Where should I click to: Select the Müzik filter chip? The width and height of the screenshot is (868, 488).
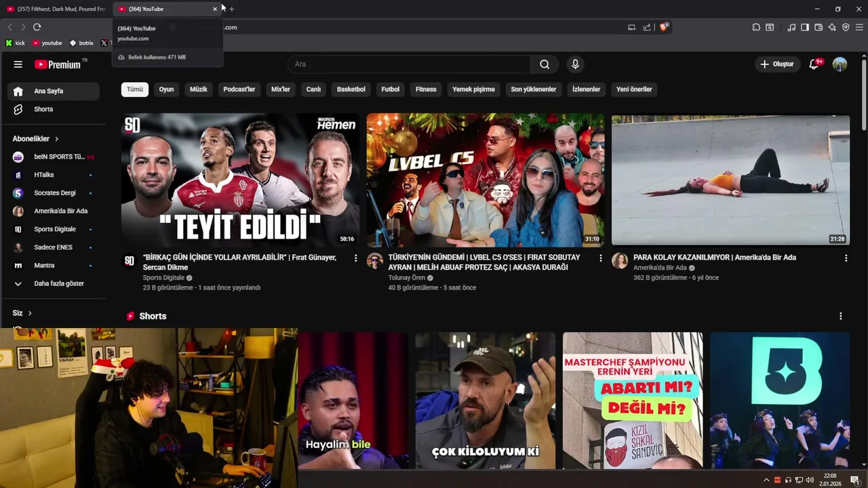199,89
